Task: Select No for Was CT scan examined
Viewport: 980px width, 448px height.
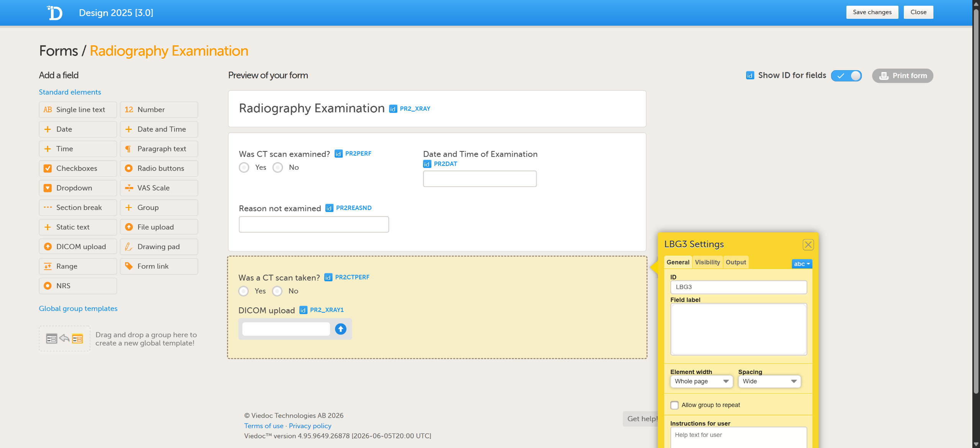Action: tap(278, 167)
